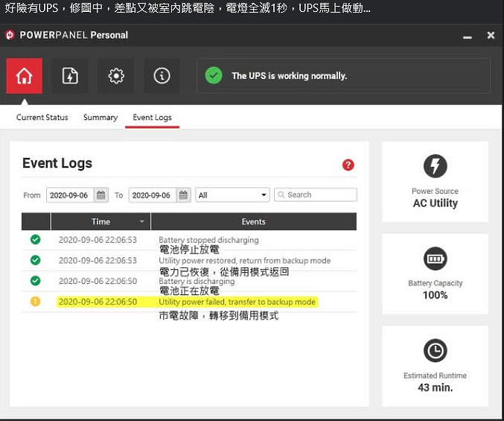Toggle the Time column sort arrow
Viewport: 504px width, 421px height.
[141, 221]
